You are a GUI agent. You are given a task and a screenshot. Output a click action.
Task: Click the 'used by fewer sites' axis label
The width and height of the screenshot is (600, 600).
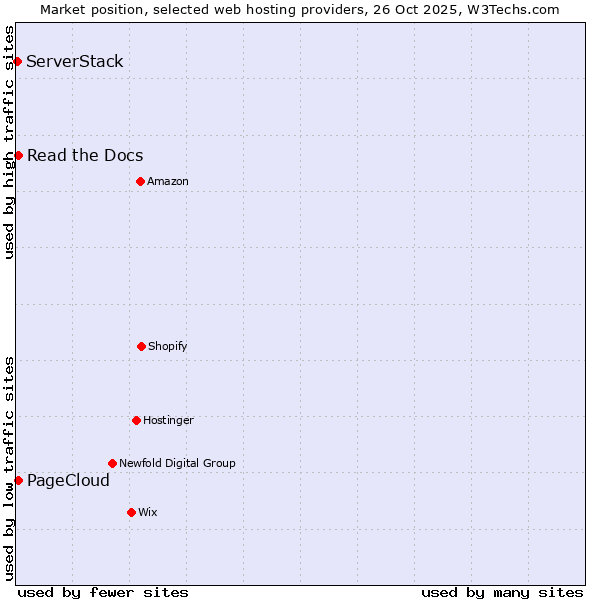103,592
